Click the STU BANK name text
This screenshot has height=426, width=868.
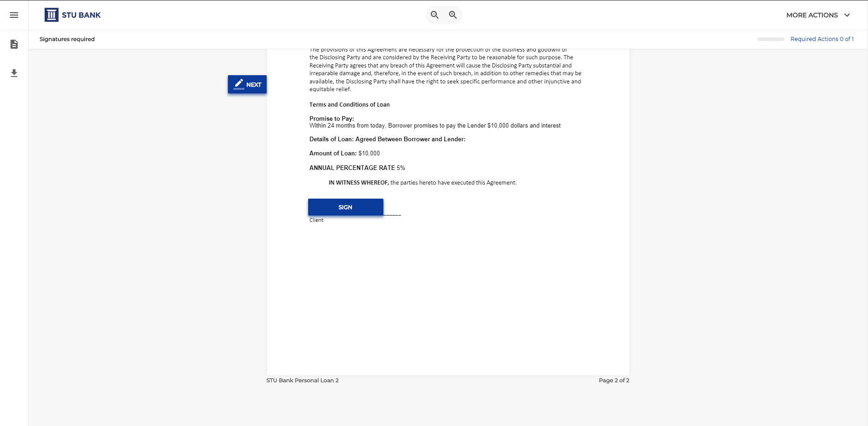[x=81, y=15]
